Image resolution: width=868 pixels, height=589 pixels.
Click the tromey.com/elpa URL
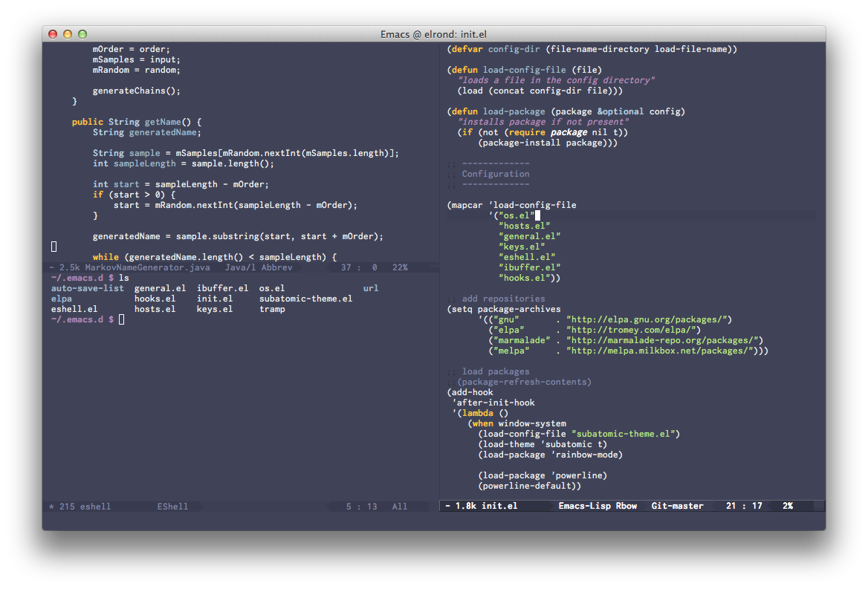coord(631,331)
